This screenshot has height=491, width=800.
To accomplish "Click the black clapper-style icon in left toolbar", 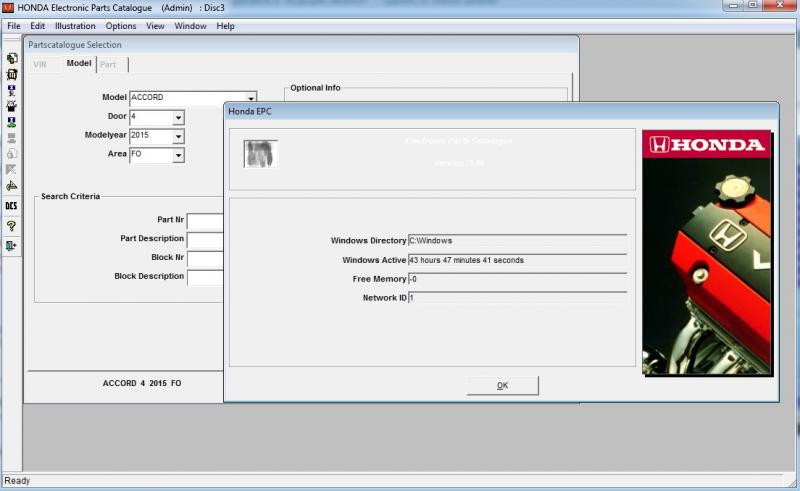I will point(11,106).
